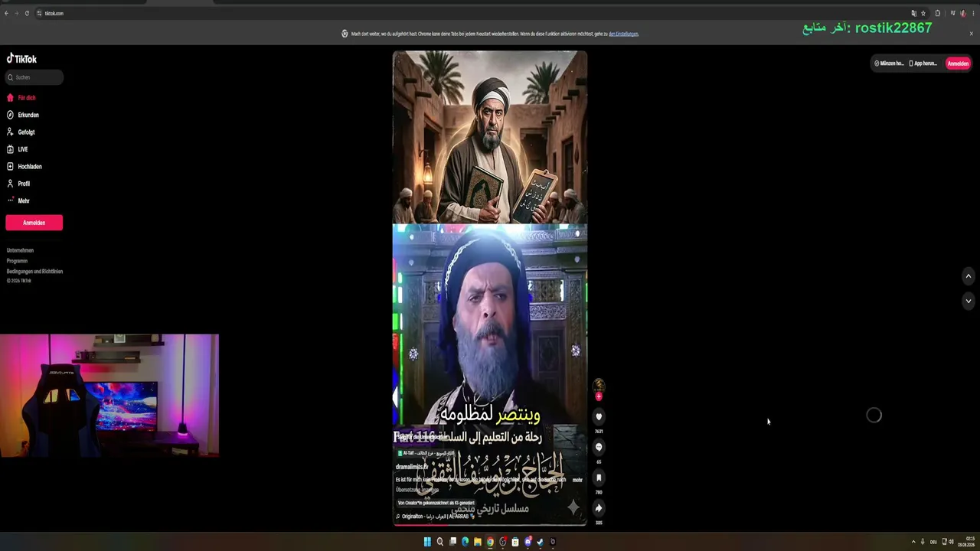Open the Chrome extensions menu
This screenshot has width=980, height=551.
pos(937,13)
